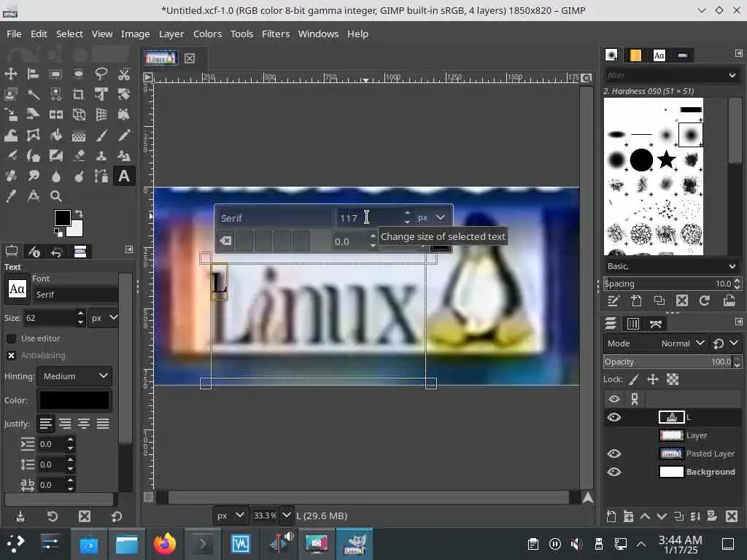Viewport: 747px width, 560px height.
Task: Select the Paintbrush tool
Action: coord(101,135)
